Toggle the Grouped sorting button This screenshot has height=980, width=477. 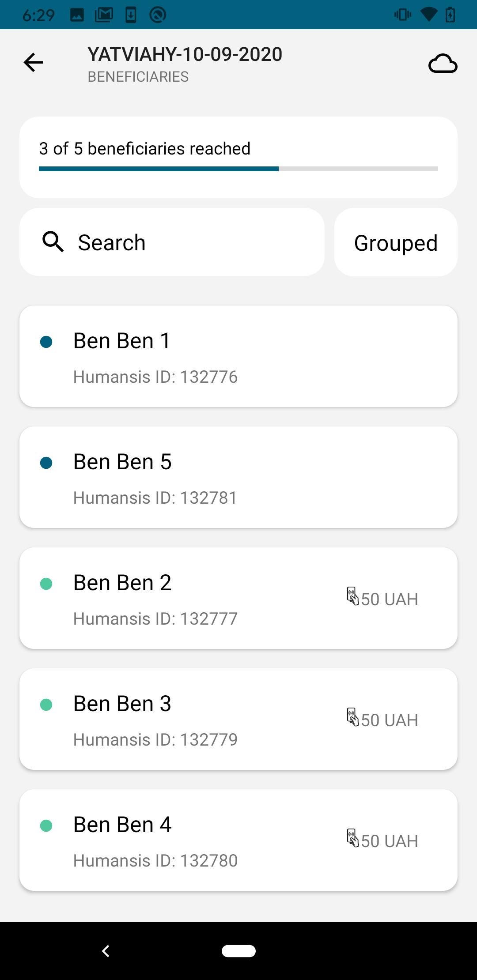[396, 242]
